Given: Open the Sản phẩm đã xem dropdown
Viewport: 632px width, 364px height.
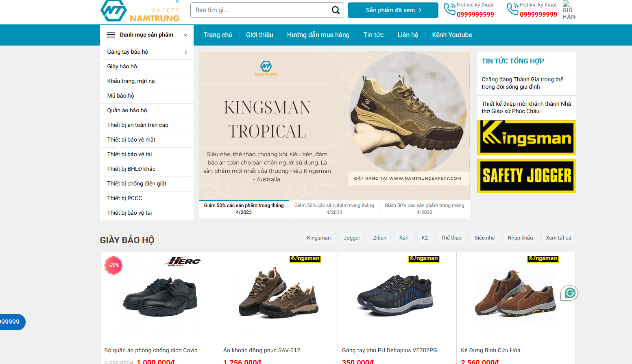Looking at the screenshot, I should pos(393,10).
